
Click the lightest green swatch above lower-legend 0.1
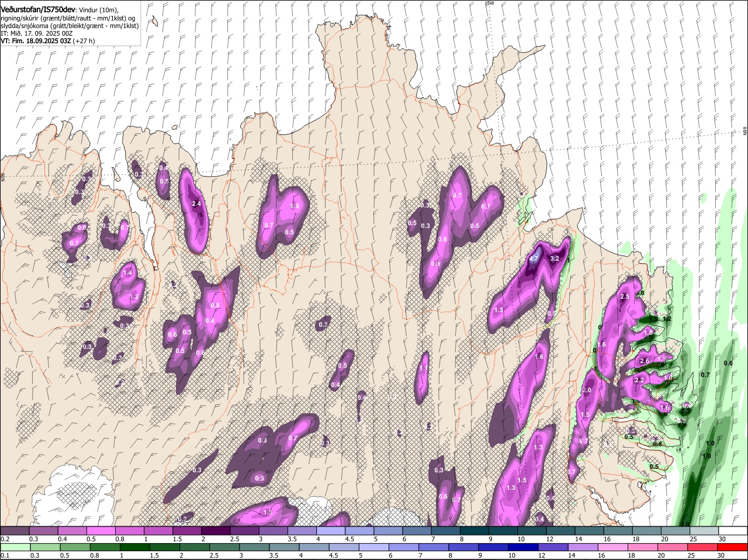pos(15,547)
